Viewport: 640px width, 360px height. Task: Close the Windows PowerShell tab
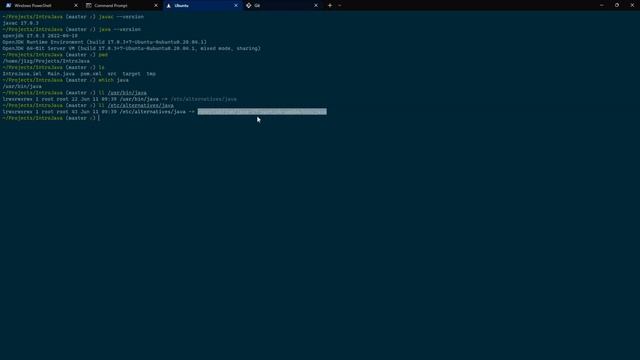point(76,6)
